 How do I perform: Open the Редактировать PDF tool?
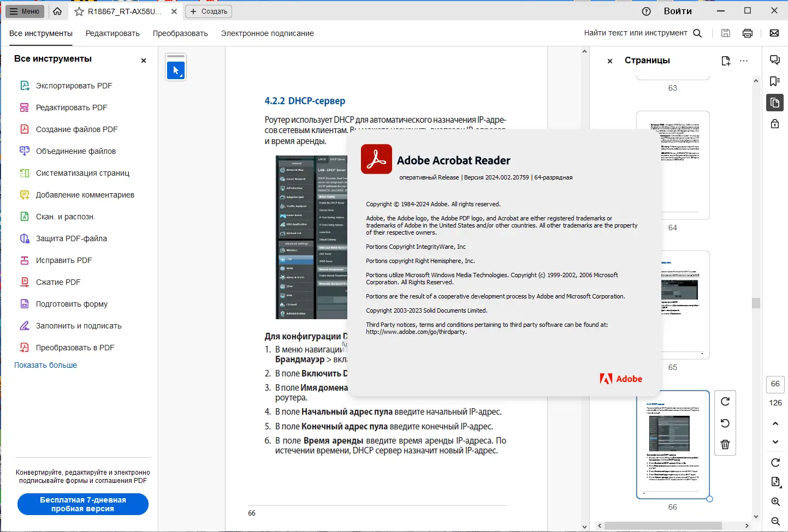pyautogui.click(x=72, y=107)
